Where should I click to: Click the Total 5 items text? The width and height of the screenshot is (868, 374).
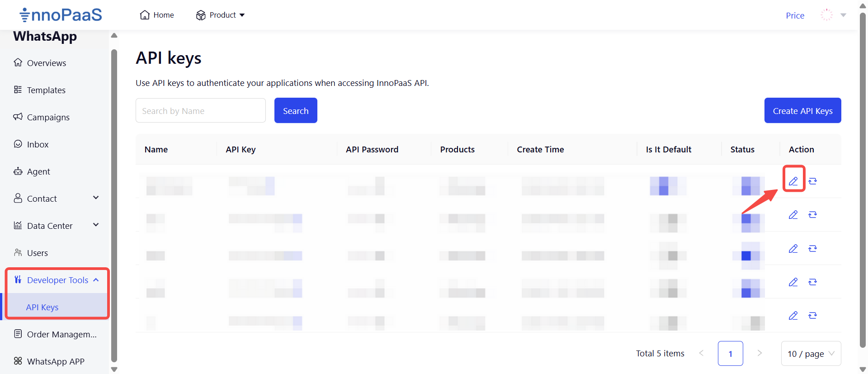click(x=660, y=353)
